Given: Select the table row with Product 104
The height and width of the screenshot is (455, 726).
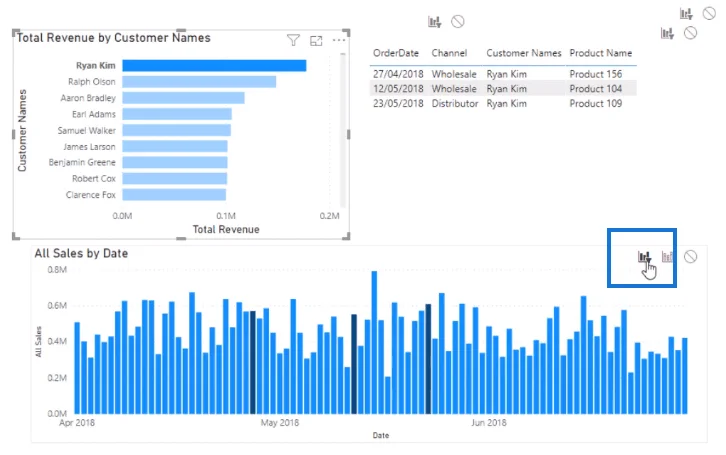Looking at the screenshot, I should click(x=503, y=88).
